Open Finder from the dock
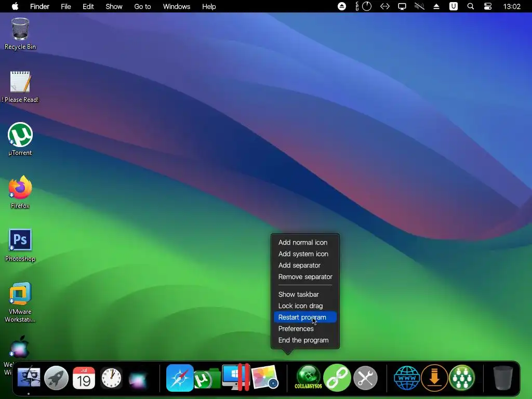Screen dimensions: 532x399 tap(29, 378)
